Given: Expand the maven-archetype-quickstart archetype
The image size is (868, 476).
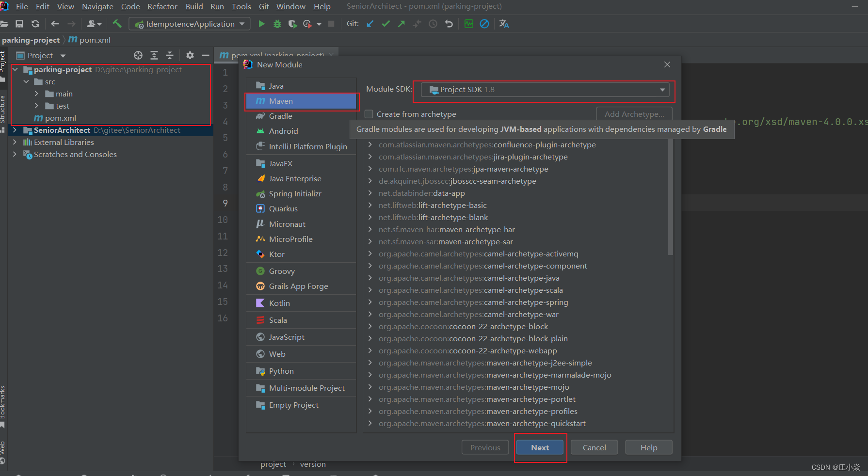Looking at the screenshot, I should pyautogui.click(x=370, y=424).
